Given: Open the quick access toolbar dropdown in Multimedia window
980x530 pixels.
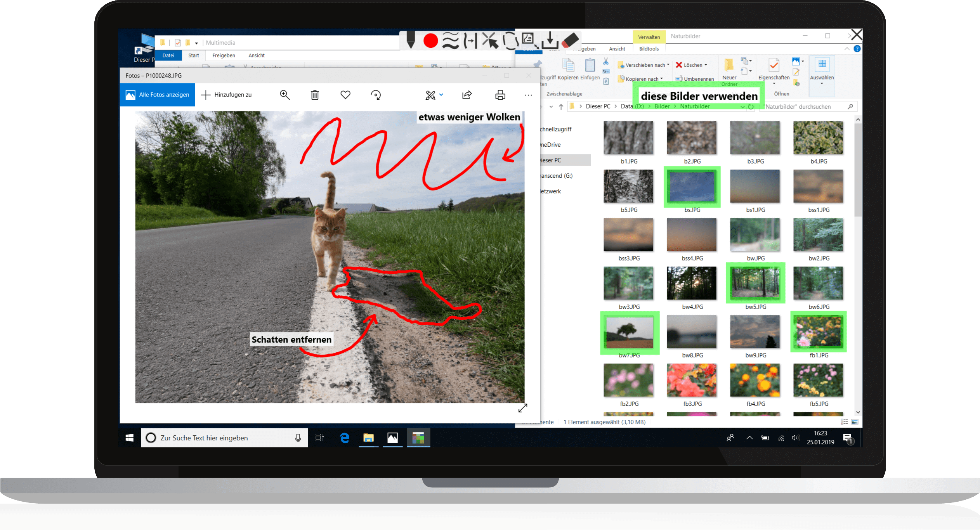Looking at the screenshot, I should coord(196,43).
